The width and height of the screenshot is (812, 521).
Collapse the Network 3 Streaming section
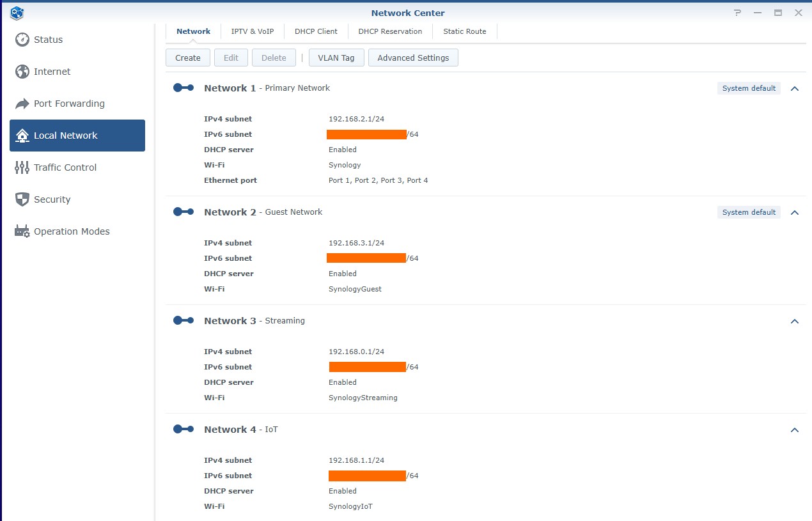pyautogui.click(x=795, y=322)
